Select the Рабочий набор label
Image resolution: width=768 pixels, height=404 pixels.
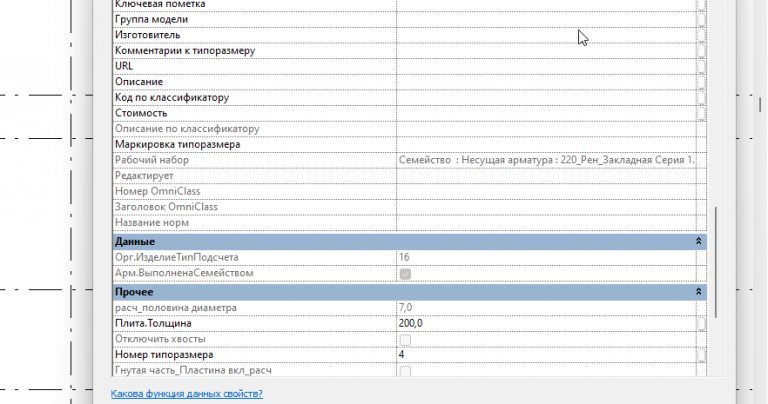pos(152,160)
